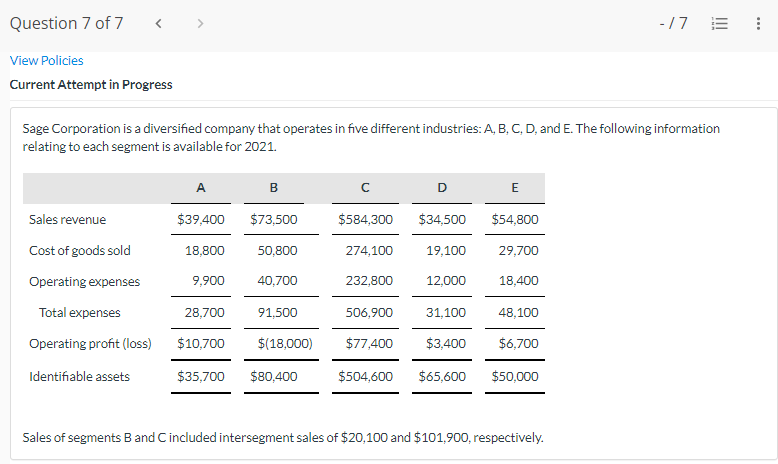
Task: Click identifiable assets value $50,000
Action: 515,377
